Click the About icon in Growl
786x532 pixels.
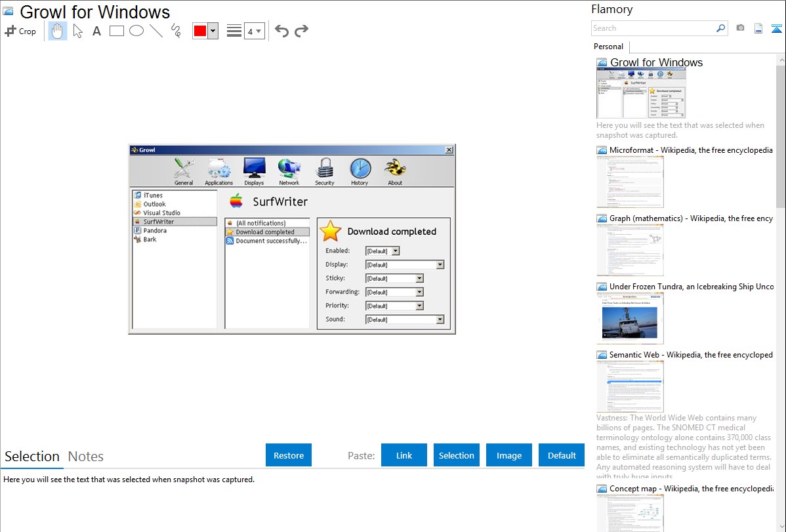395,171
